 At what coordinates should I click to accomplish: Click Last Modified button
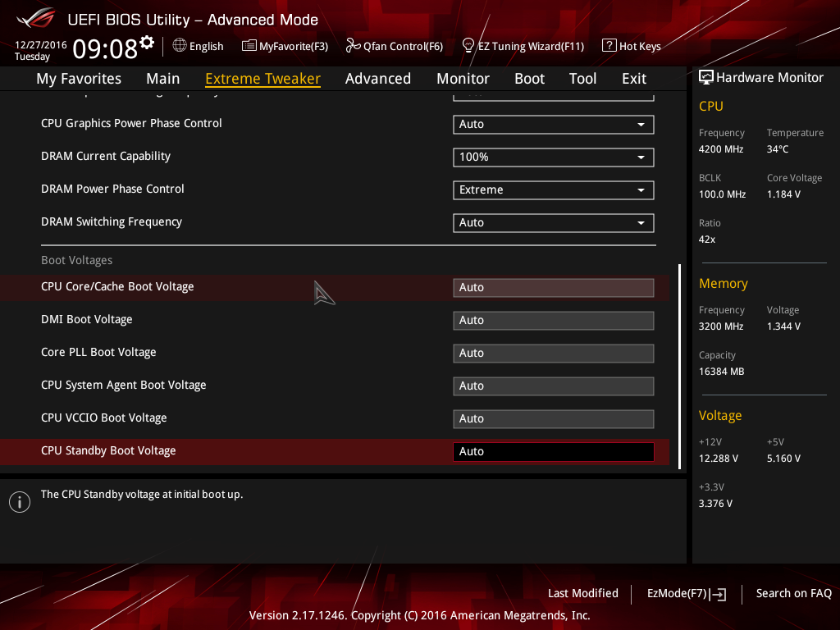pyautogui.click(x=583, y=594)
